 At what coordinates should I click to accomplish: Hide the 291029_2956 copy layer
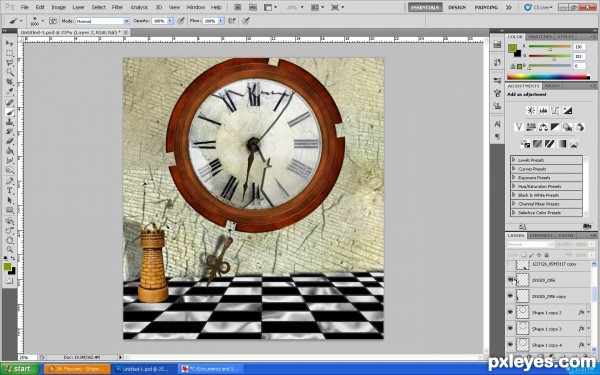(510, 296)
